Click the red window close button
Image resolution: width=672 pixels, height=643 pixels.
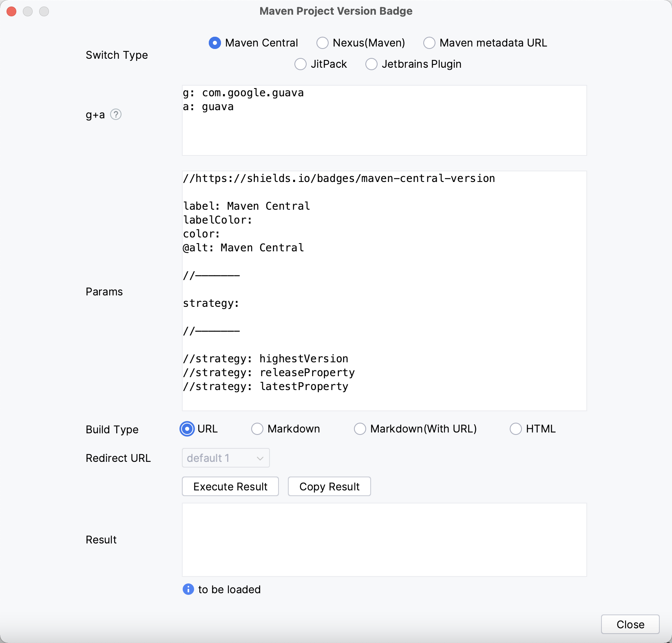[x=11, y=11]
